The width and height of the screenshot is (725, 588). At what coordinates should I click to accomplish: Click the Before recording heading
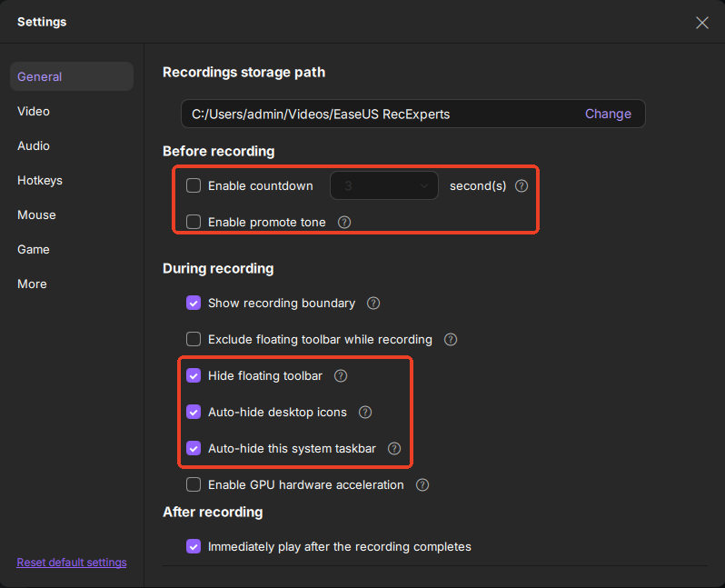click(219, 151)
